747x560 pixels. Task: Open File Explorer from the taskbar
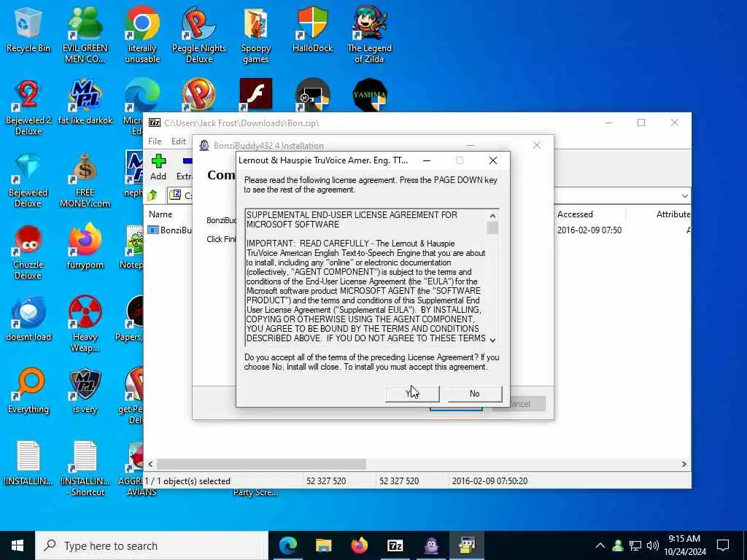pyautogui.click(x=323, y=545)
